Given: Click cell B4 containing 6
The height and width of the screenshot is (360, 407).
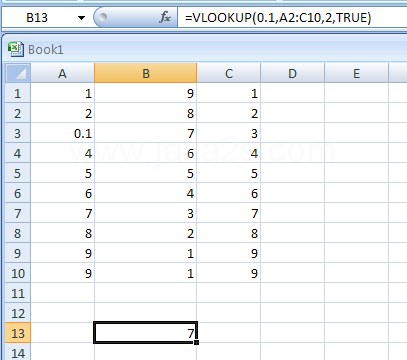Looking at the screenshot, I should [146, 153].
